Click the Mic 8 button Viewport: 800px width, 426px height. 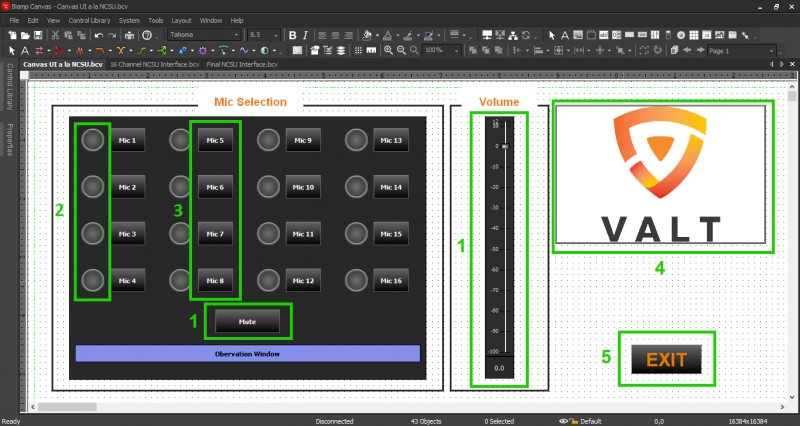click(215, 281)
